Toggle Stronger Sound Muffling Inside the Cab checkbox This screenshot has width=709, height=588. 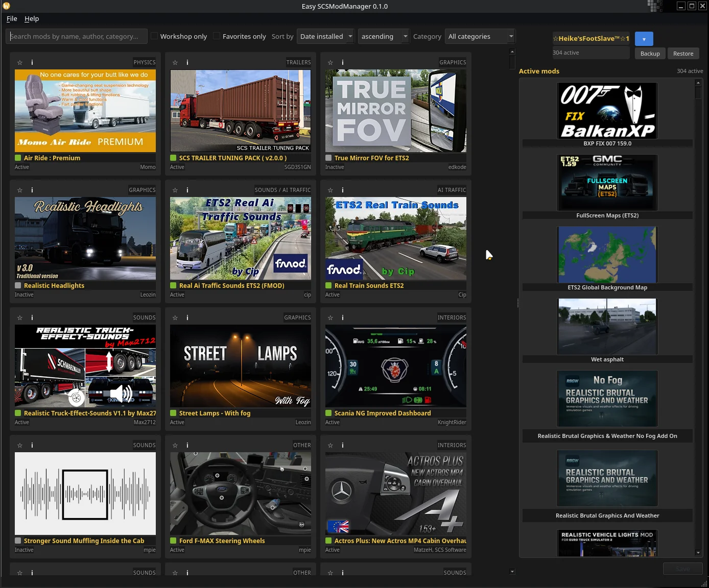point(18,541)
